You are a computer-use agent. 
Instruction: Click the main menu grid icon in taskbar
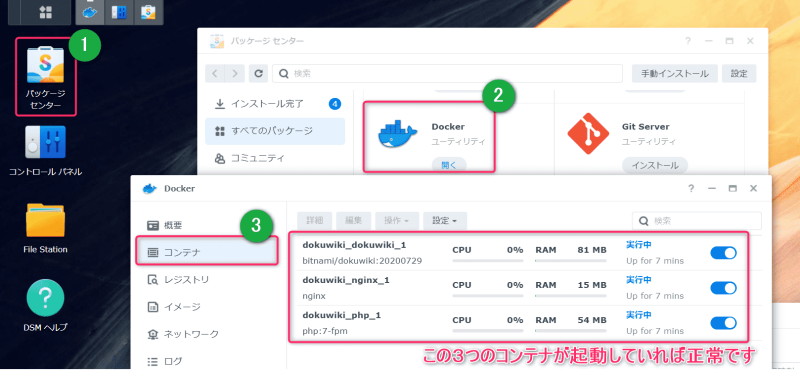pyautogui.click(x=45, y=13)
